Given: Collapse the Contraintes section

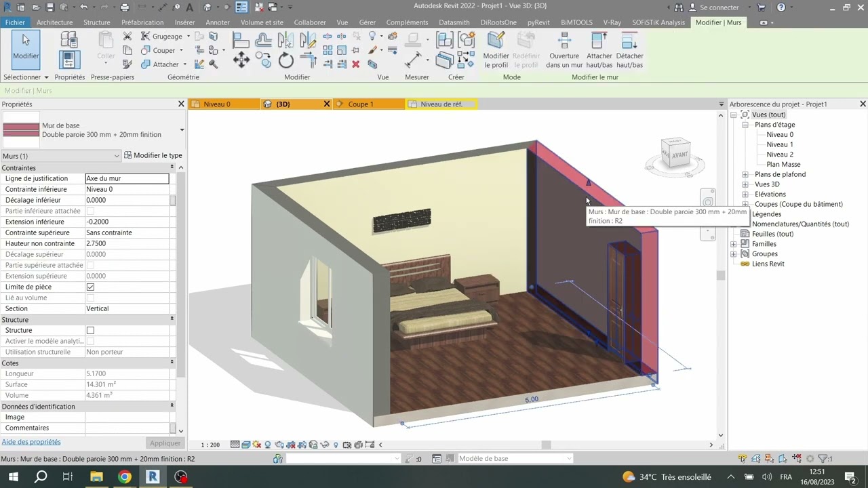Looking at the screenshot, I should pos(172,167).
